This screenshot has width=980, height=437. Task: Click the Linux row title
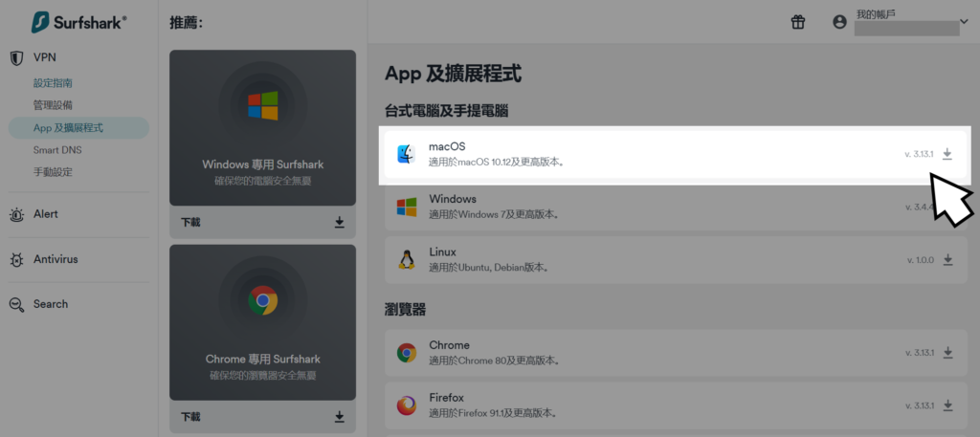(x=442, y=252)
